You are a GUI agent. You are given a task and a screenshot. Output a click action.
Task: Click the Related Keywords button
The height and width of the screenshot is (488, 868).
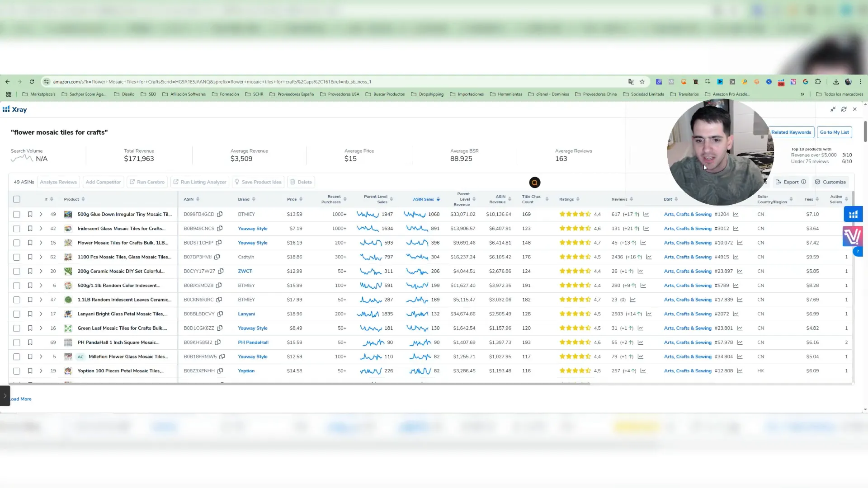click(791, 132)
